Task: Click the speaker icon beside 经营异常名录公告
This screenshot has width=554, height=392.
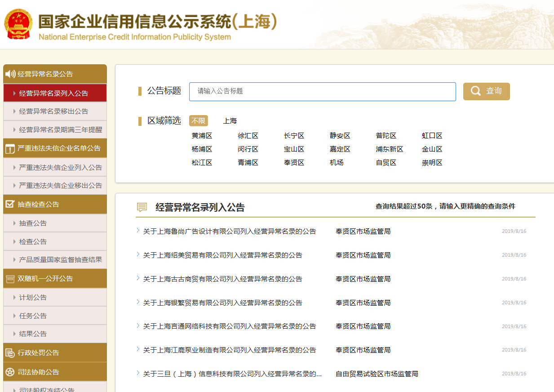Action: pyautogui.click(x=10, y=74)
